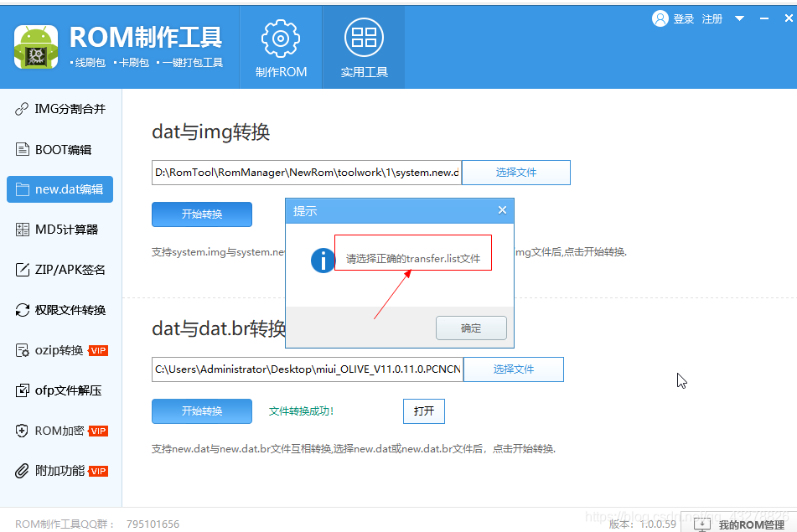Click the new.dat编辑 folder icon
This screenshot has height=532, width=797.
coord(23,189)
